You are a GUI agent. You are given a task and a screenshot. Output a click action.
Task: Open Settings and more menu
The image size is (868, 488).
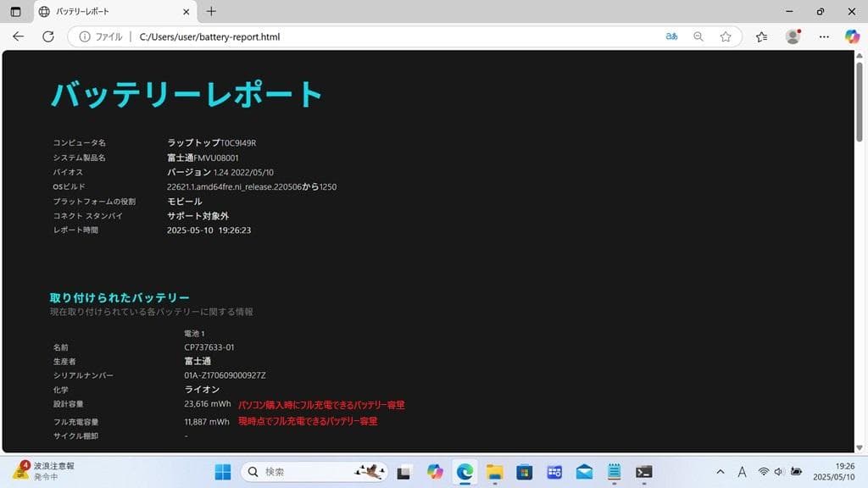[823, 36]
